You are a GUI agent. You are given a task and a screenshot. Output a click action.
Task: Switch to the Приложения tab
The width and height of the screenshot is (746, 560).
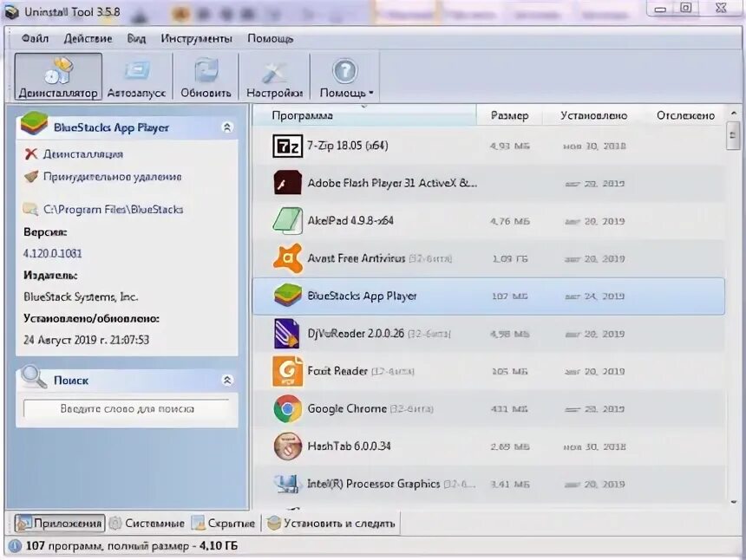coord(60,524)
